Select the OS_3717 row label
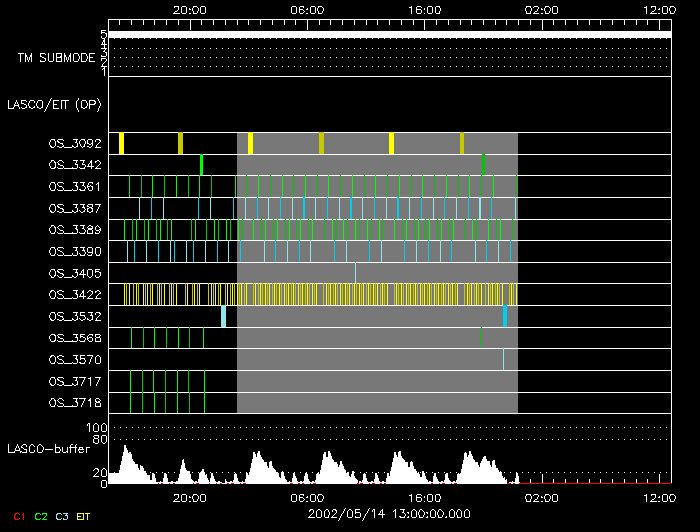 [75, 382]
